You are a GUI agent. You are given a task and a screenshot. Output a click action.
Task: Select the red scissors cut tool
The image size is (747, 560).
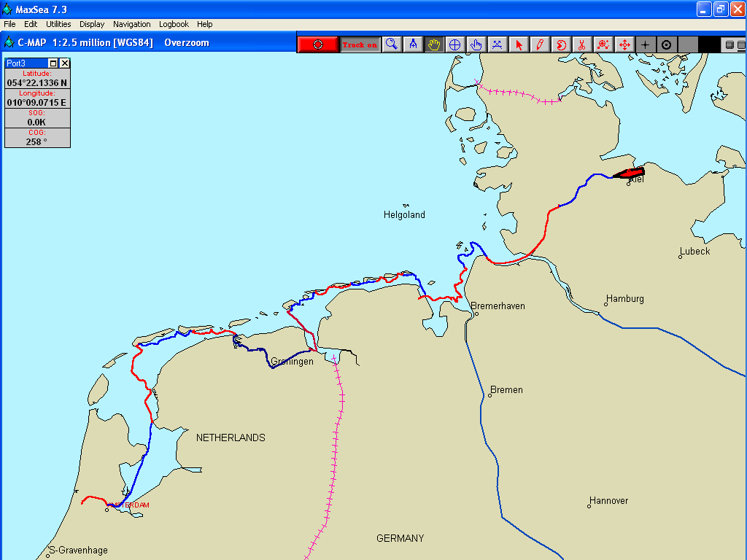click(x=581, y=44)
